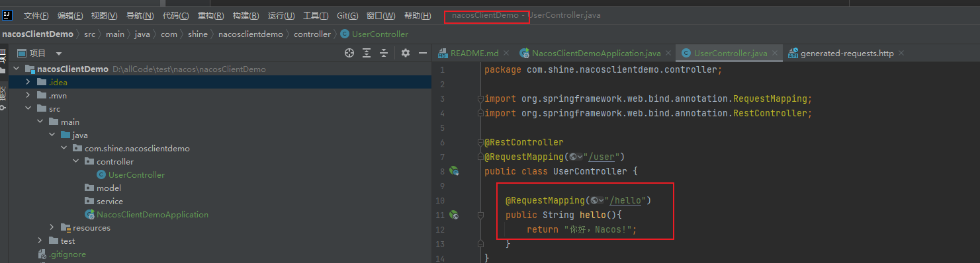The image size is (980, 263).
Task: Click the shine breadcrumb
Action: (x=197, y=34)
